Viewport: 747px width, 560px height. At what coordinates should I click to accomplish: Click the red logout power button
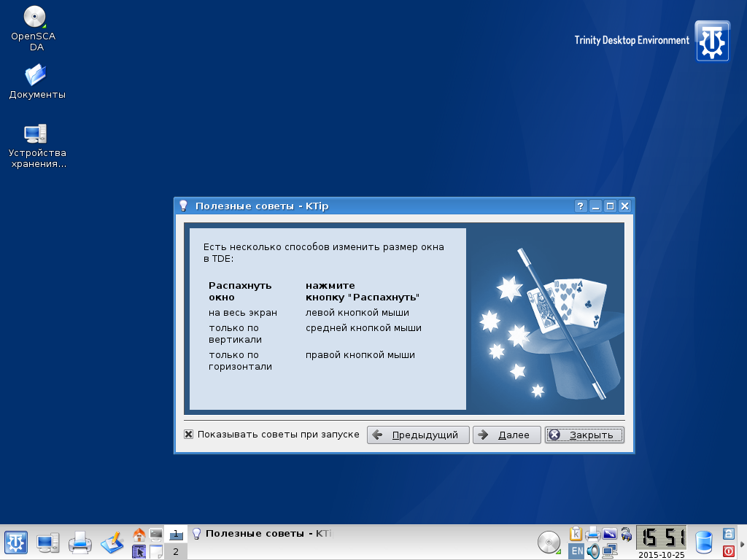[728, 551]
